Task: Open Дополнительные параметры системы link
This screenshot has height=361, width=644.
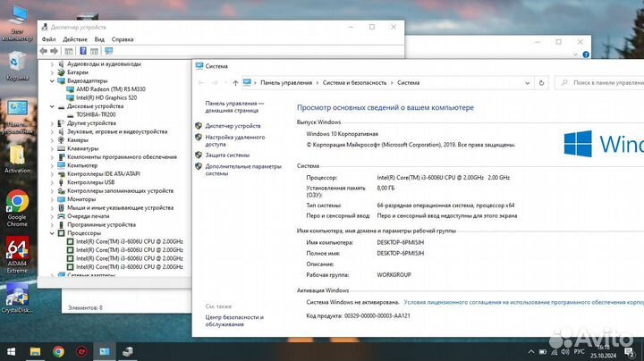Action: coord(243,170)
